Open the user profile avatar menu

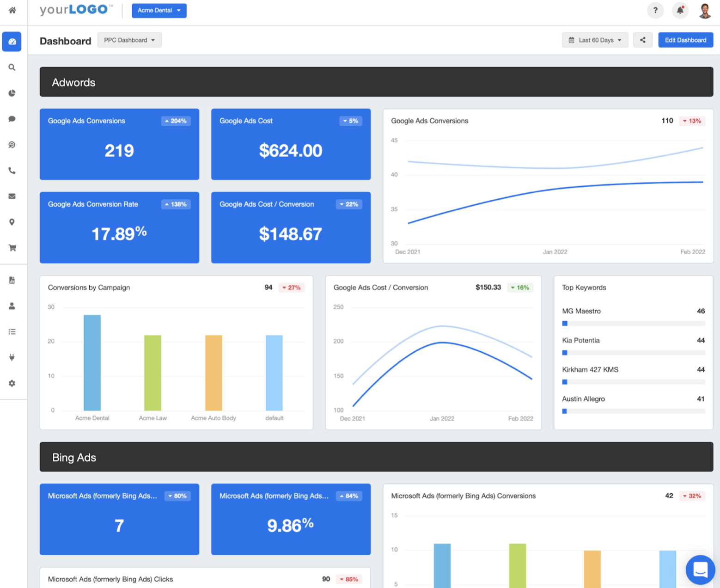click(705, 10)
